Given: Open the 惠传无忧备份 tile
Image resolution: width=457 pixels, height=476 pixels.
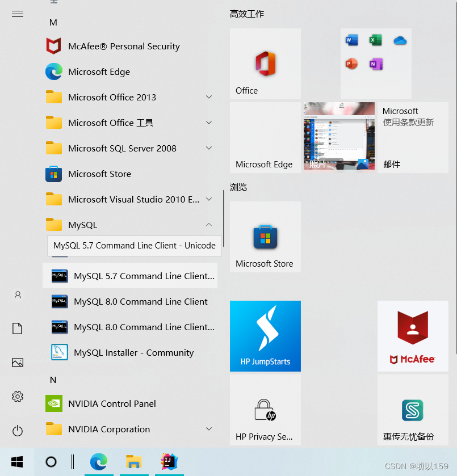Looking at the screenshot, I should tap(413, 410).
